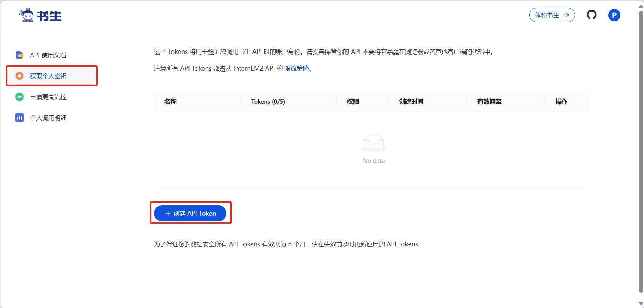
Task: Click the No data text
Action: (374, 161)
